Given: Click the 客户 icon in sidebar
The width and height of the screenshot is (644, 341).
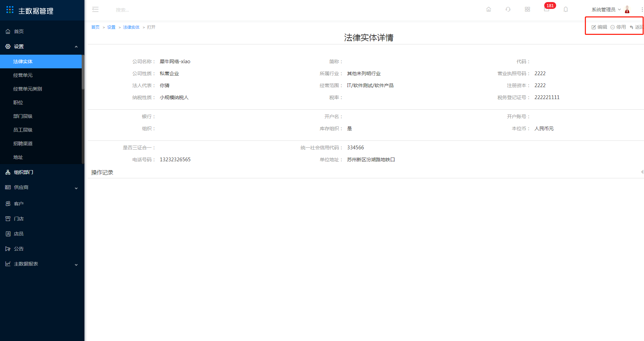Looking at the screenshot, I should tap(8, 204).
